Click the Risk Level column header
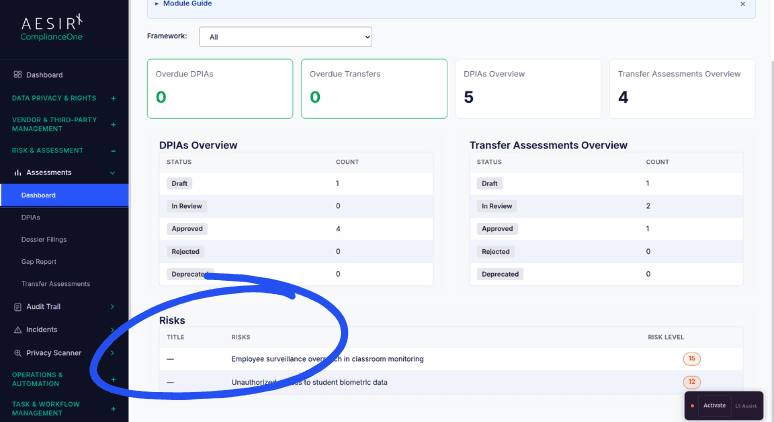Image resolution: width=774 pixels, height=422 pixels. point(665,337)
